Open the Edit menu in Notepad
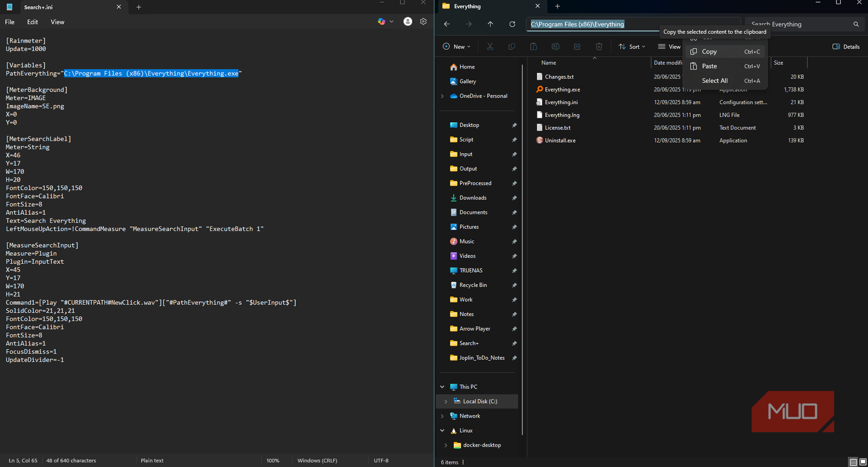The height and width of the screenshot is (467, 868). click(x=33, y=22)
